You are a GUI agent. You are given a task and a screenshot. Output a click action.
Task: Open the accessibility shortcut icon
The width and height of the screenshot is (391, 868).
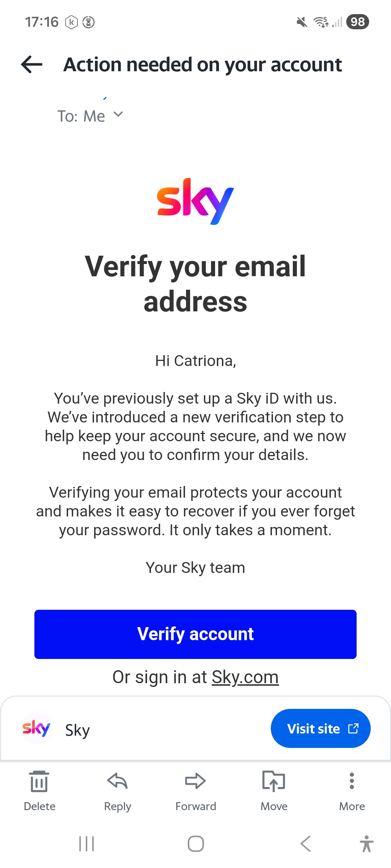click(x=366, y=844)
